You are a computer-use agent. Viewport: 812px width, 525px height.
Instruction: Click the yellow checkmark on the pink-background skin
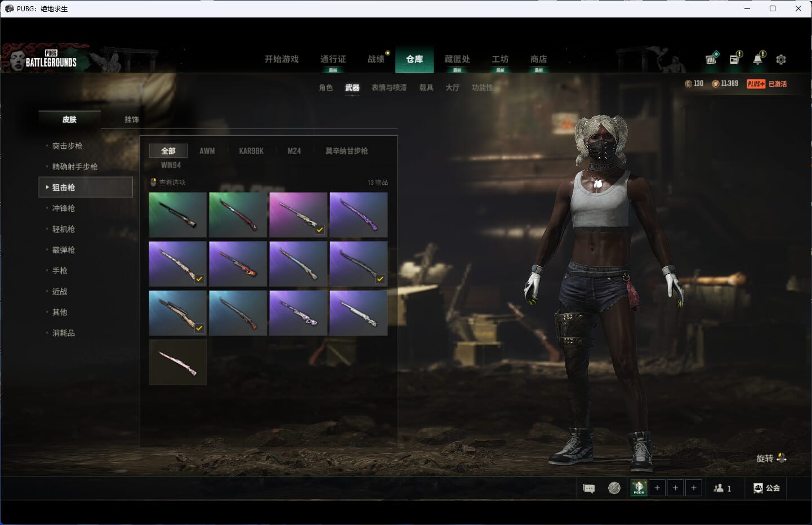click(x=320, y=230)
